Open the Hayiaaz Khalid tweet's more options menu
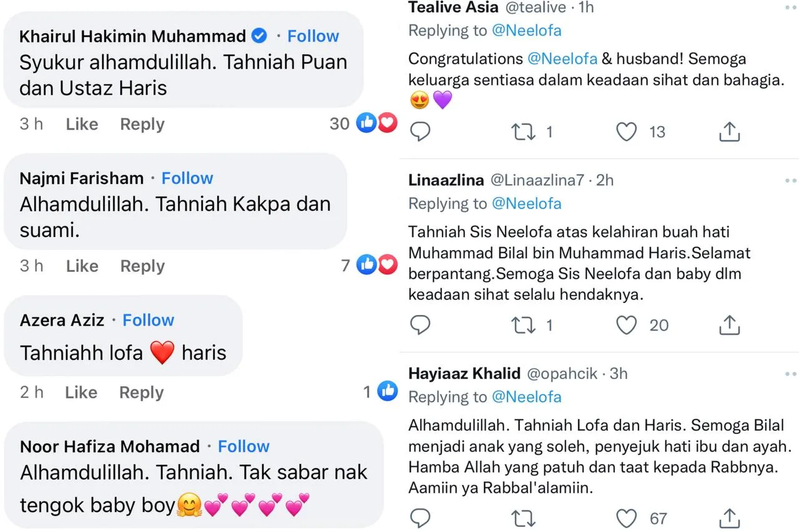The width and height of the screenshot is (799, 532). pos(791,374)
